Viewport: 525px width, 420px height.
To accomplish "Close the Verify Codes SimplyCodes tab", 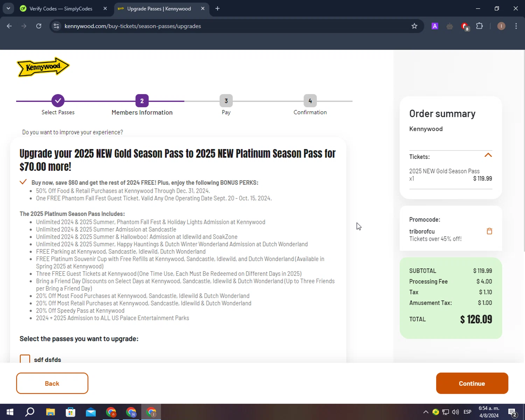I will point(105,8).
